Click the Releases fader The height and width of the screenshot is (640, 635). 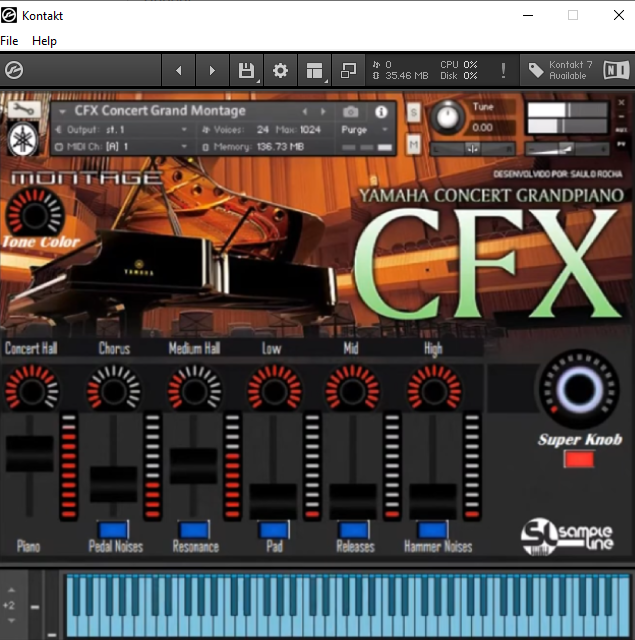point(353,501)
